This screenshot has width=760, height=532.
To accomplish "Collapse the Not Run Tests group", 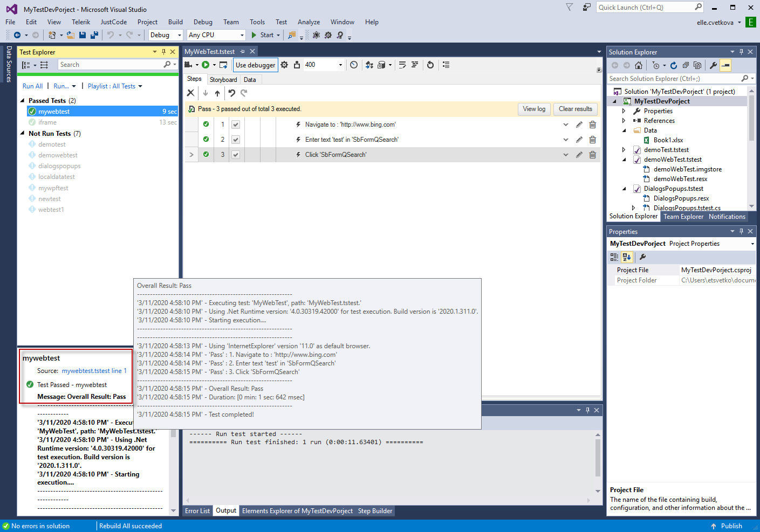I will pos(23,133).
